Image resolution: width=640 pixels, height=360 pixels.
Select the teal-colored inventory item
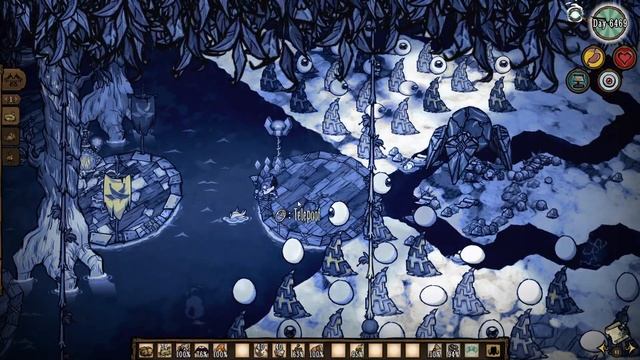click(472, 350)
